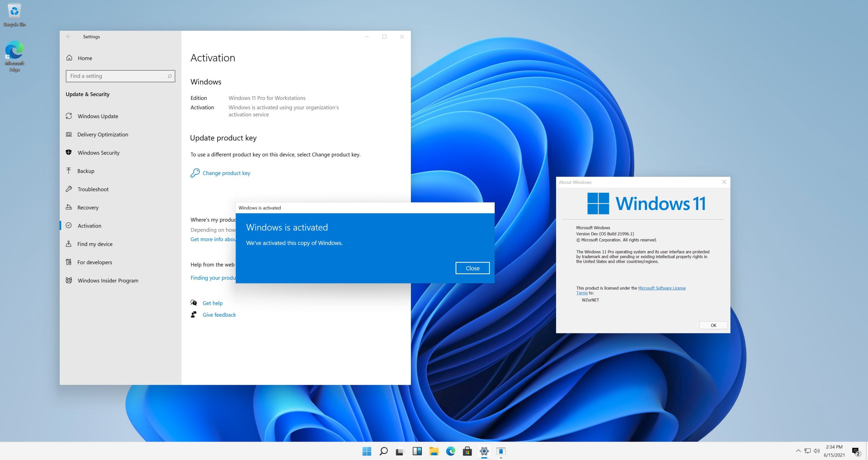Viewport: 868px width, 460px height.
Task: Open Find my device settings
Action: click(x=95, y=244)
